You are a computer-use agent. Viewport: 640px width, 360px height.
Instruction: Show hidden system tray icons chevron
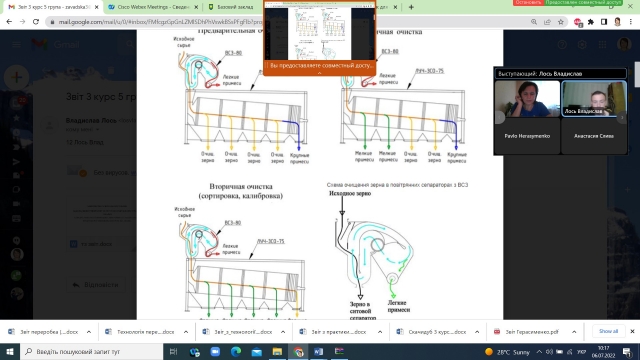(539, 352)
